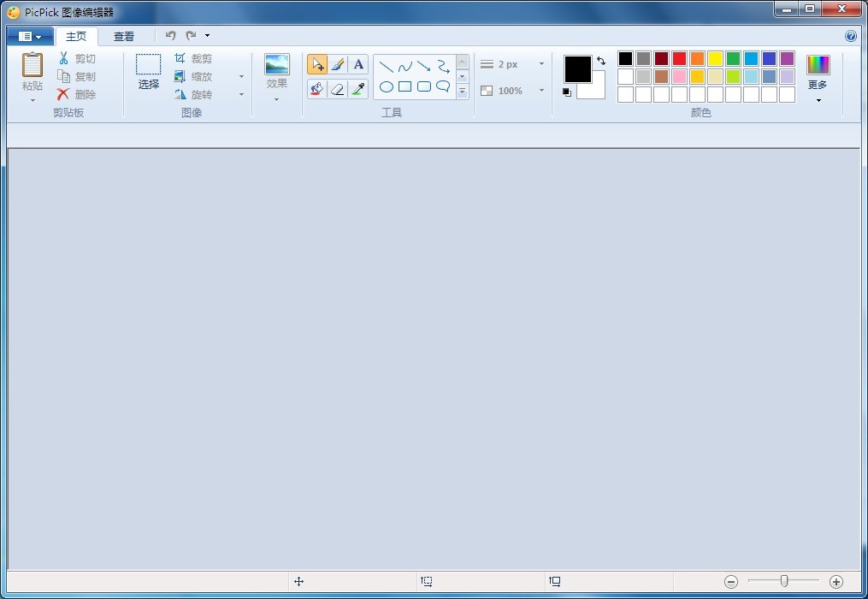Image resolution: width=868 pixels, height=599 pixels.
Task: Open the 100% opacity dropdown
Action: (541, 91)
